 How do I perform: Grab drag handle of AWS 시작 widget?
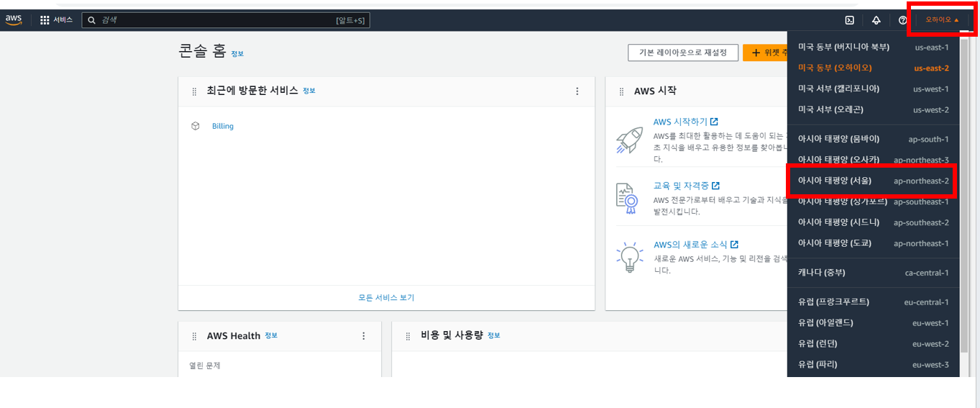pos(622,91)
